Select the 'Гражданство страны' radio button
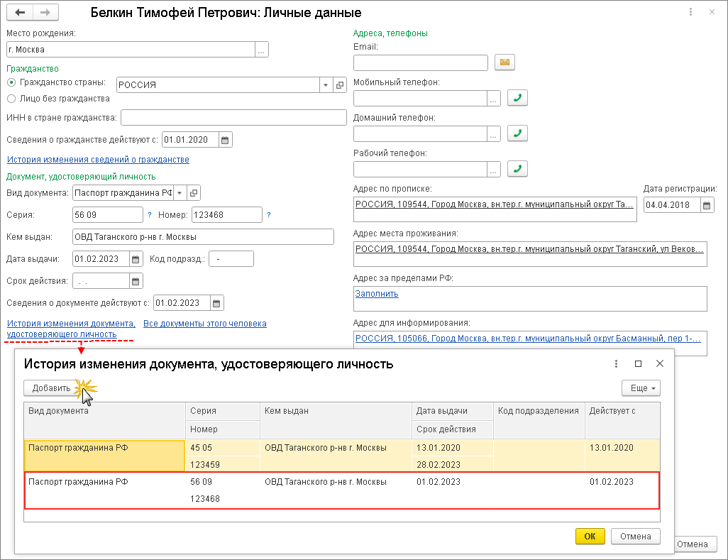 click(x=11, y=84)
